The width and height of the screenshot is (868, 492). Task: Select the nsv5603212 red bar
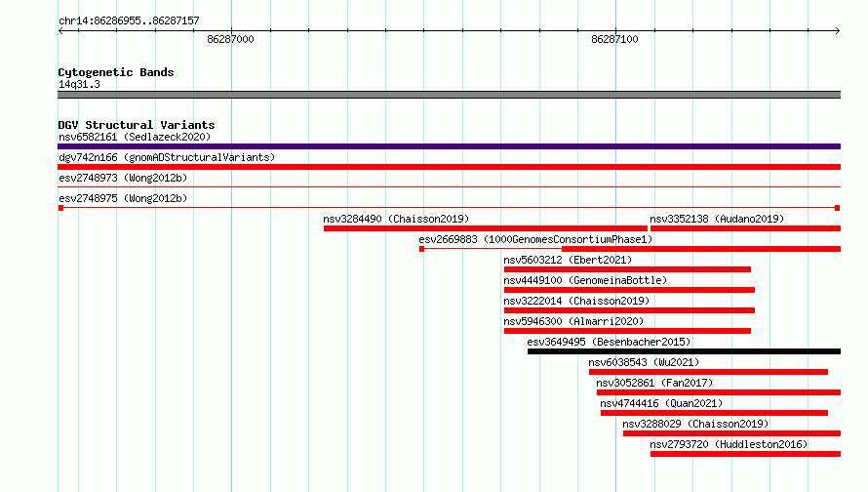click(627, 269)
